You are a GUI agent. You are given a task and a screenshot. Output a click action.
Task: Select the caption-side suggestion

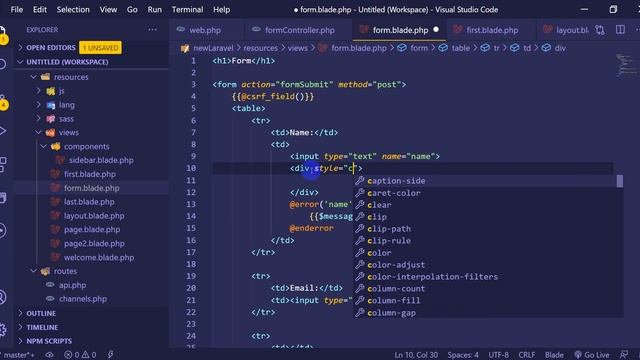click(x=488, y=181)
